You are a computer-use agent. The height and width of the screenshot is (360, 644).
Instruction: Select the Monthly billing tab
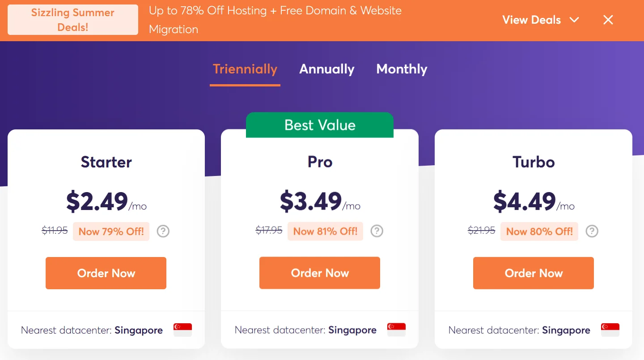[402, 69]
